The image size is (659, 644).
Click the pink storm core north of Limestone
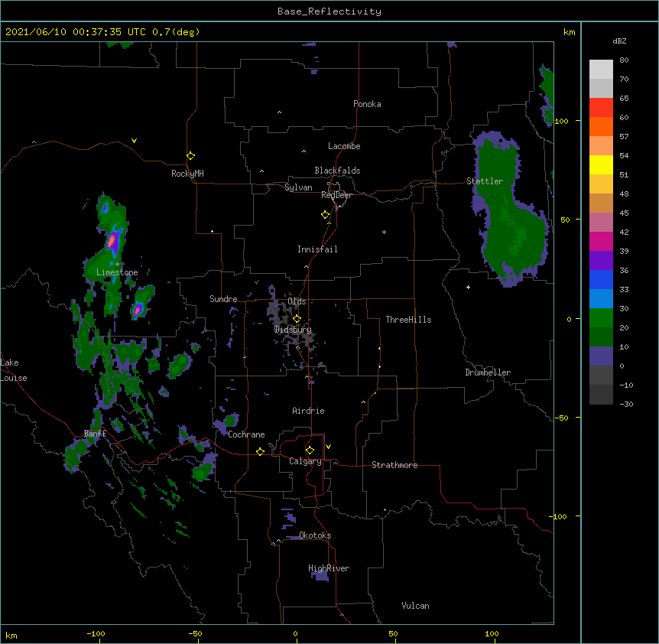click(x=112, y=241)
